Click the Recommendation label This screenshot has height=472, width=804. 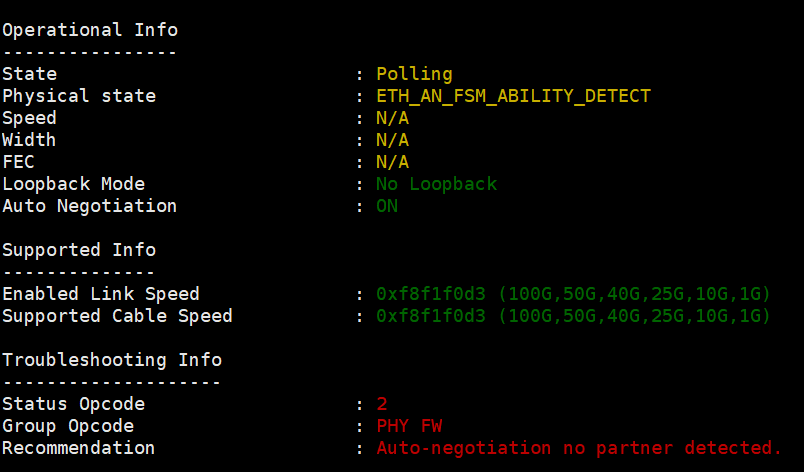click(x=78, y=448)
